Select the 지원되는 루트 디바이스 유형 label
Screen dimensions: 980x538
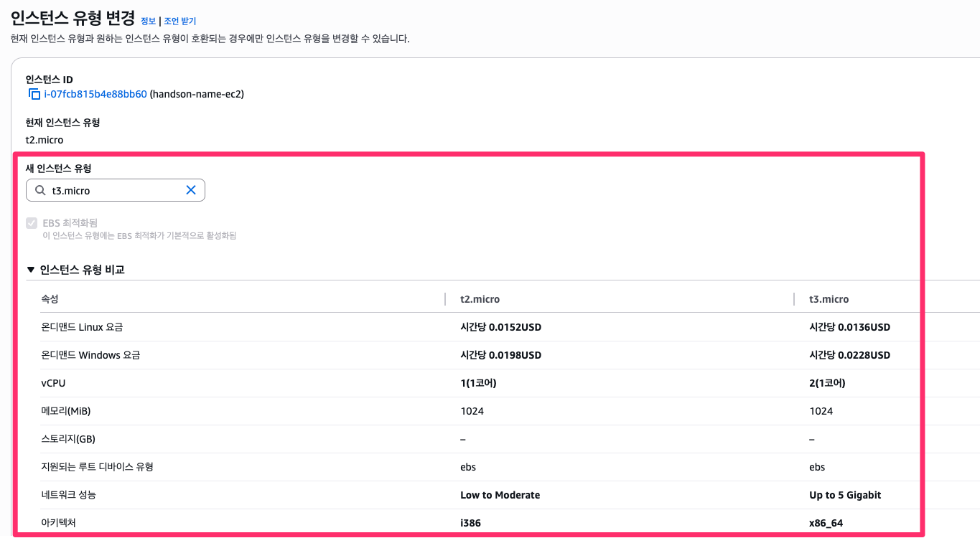point(97,467)
